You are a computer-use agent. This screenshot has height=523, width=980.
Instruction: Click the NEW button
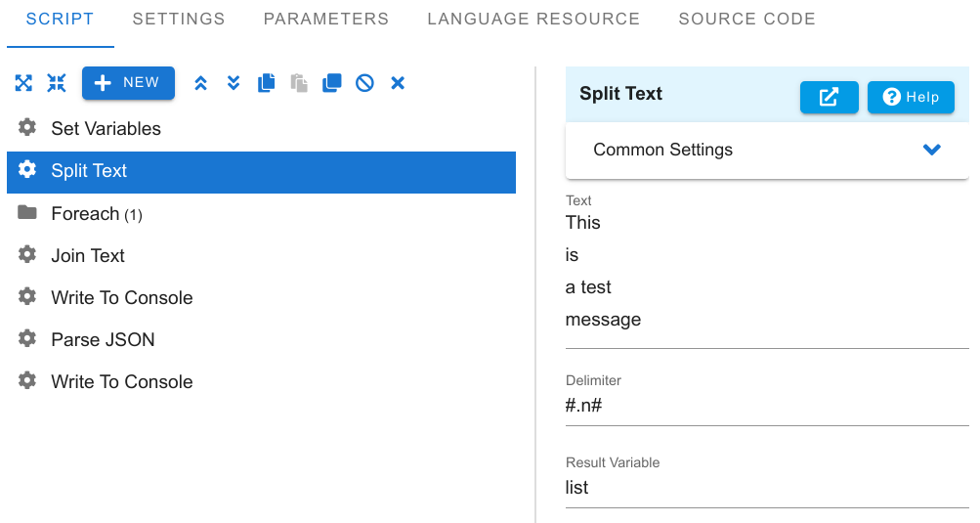pyautogui.click(x=128, y=82)
